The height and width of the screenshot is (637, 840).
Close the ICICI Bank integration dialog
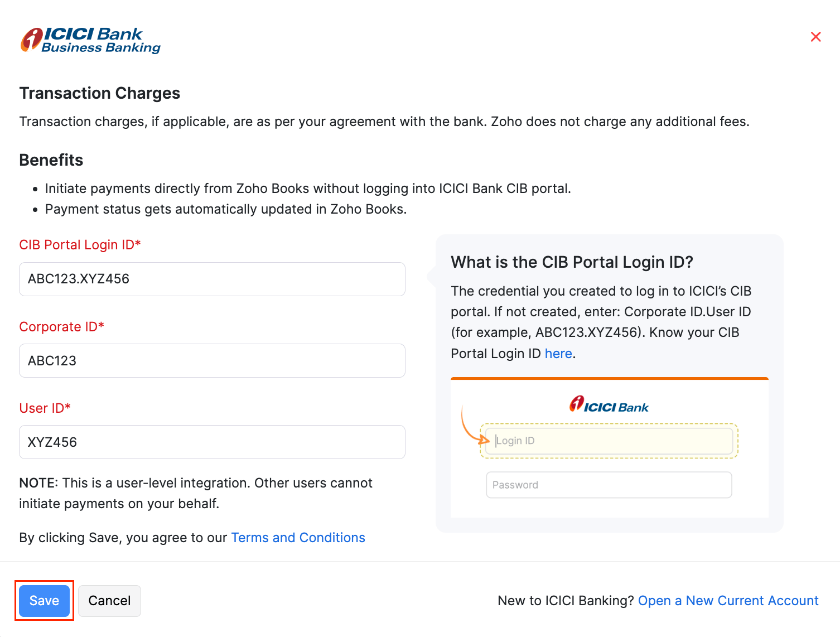815,37
